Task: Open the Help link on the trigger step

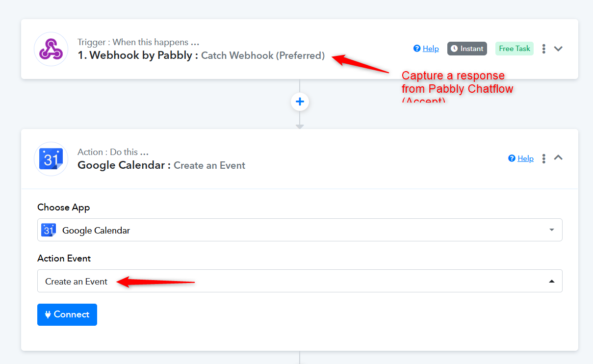Action: 431,49
